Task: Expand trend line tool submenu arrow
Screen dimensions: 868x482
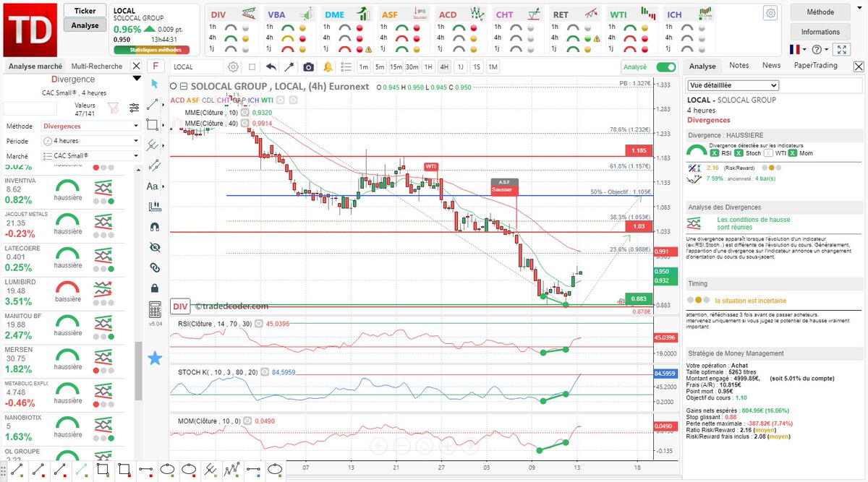Action: (163, 105)
